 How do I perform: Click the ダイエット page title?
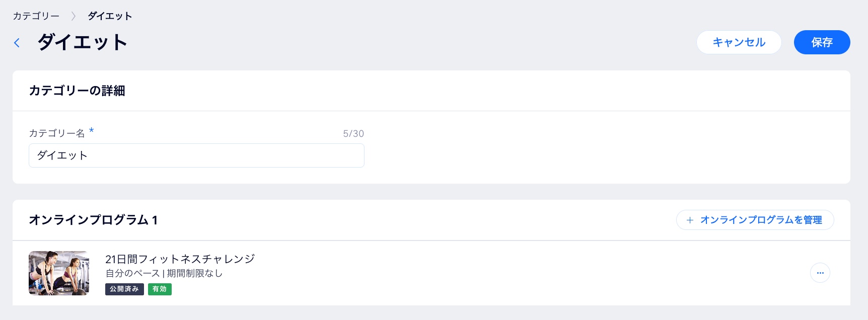pyautogui.click(x=82, y=42)
